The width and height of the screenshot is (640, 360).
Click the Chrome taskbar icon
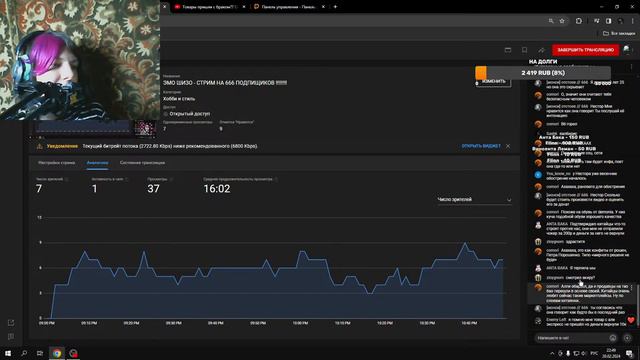coord(57,353)
